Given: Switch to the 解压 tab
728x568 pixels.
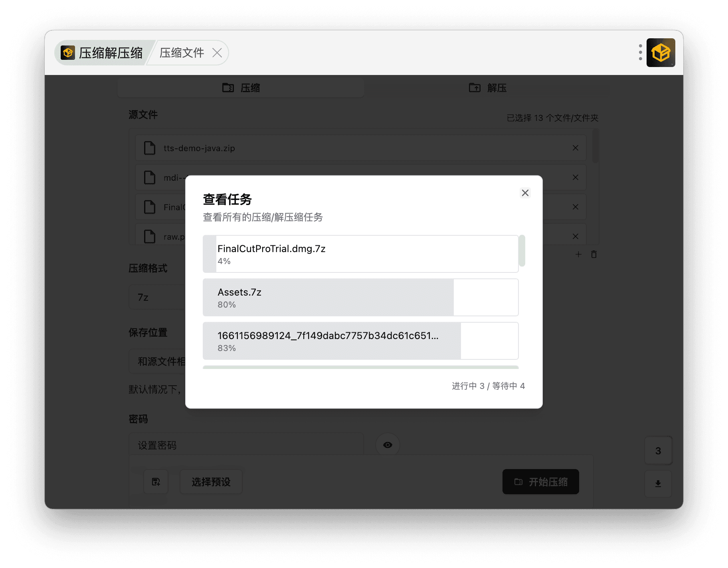Looking at the screenshot, I should [487, 88].
